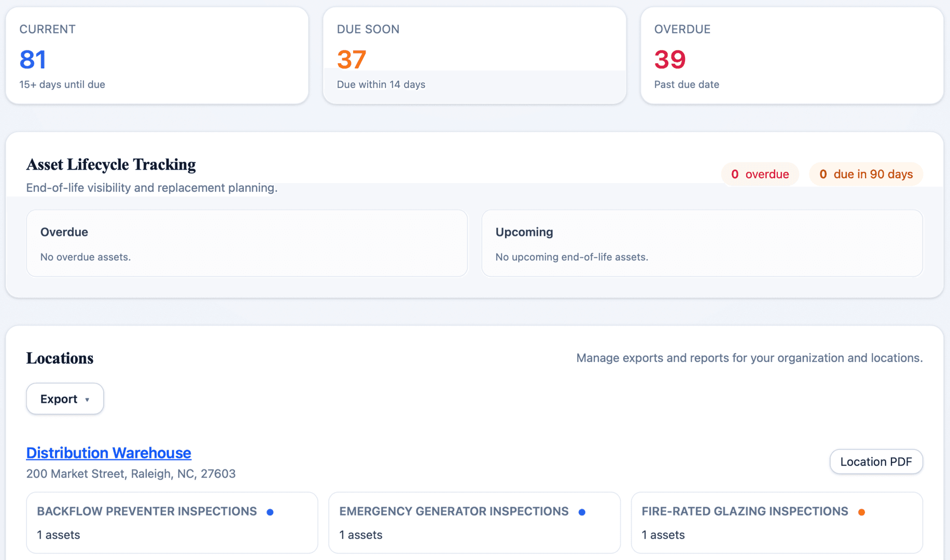The width and height of the screenshot is (950, 560).
Task: Download the Location PDF
Action: 876,461
